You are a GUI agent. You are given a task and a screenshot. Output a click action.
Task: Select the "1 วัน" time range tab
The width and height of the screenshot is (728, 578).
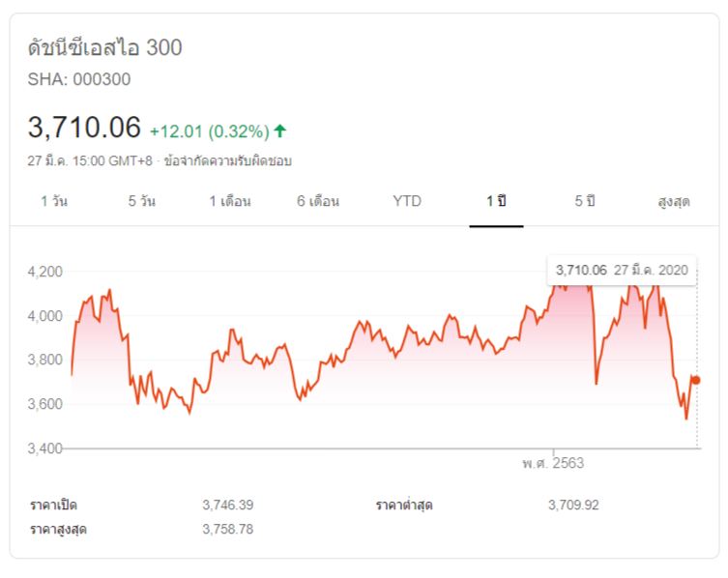(54, 201)
